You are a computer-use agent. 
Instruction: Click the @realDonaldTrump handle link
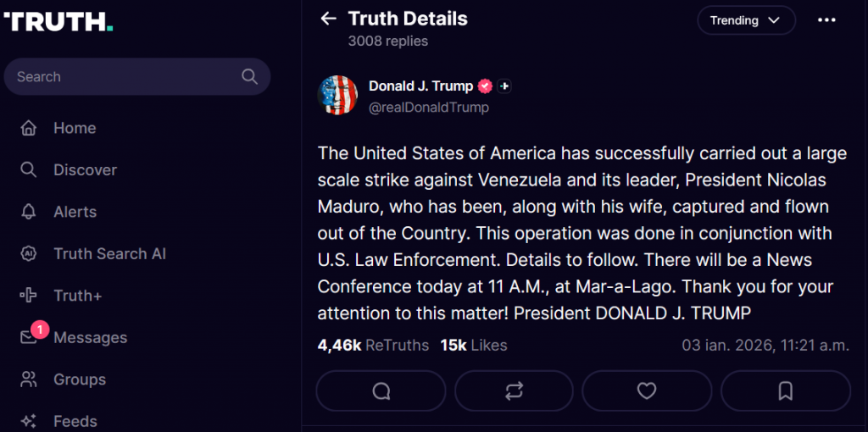(428, 108)
